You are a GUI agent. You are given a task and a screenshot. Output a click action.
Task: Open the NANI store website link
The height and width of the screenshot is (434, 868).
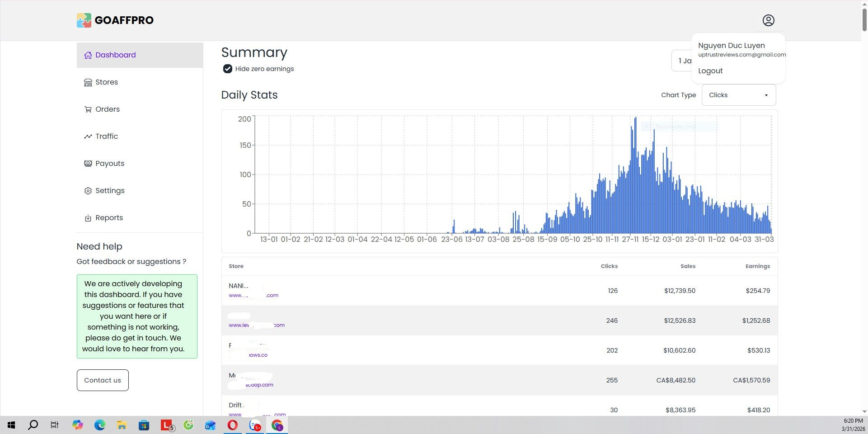pyautogui.click(x=253, y=295)
